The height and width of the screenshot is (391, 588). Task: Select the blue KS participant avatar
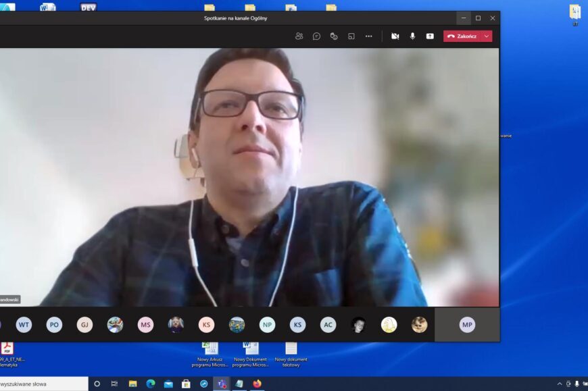coord(297,325)
